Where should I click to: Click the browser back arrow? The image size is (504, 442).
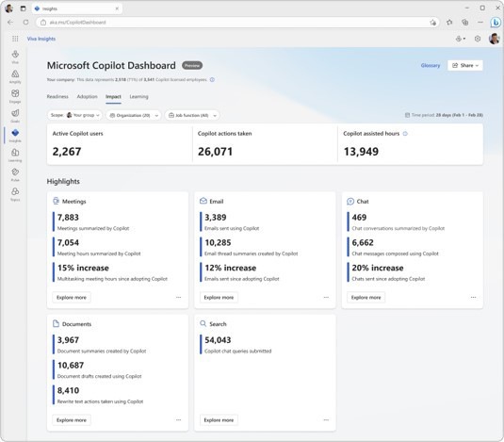coord(10,23)
